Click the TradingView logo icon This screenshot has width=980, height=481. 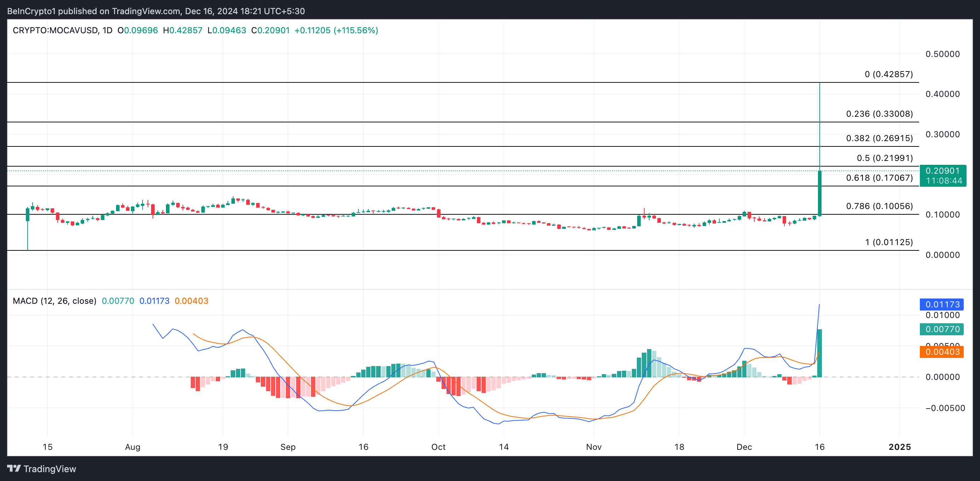coord(14,469)
